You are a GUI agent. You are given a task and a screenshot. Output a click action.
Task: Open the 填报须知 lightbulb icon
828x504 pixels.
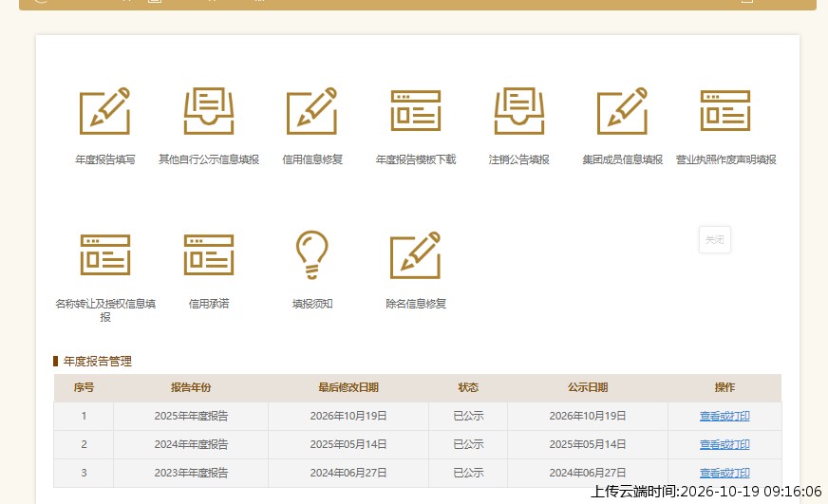click(312, 254)
